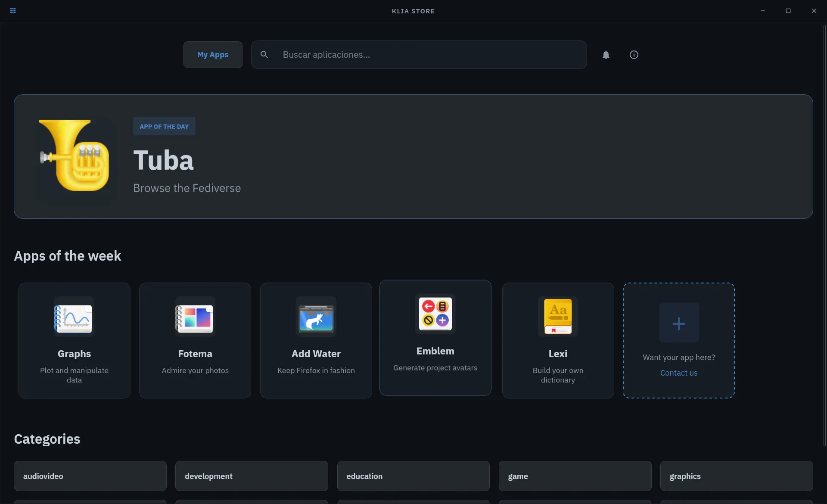827x504 pixels.
Task: Select the Tuba app title
Action: point(164,160)
